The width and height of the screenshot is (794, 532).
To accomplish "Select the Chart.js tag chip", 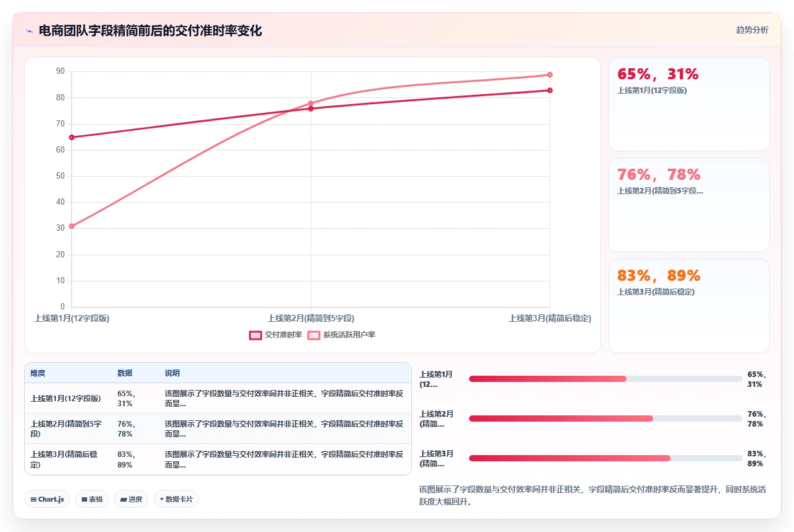I will pos(48,499).
